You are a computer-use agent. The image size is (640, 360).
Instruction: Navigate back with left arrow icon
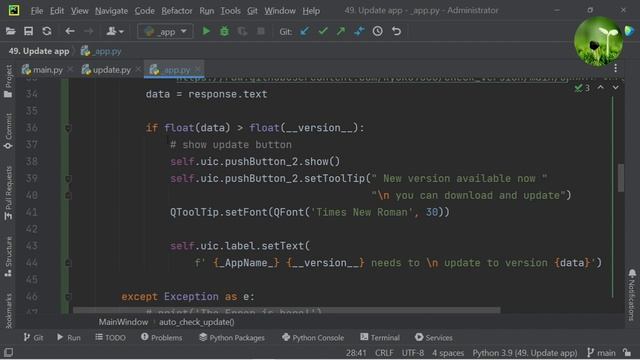point(70,31)
